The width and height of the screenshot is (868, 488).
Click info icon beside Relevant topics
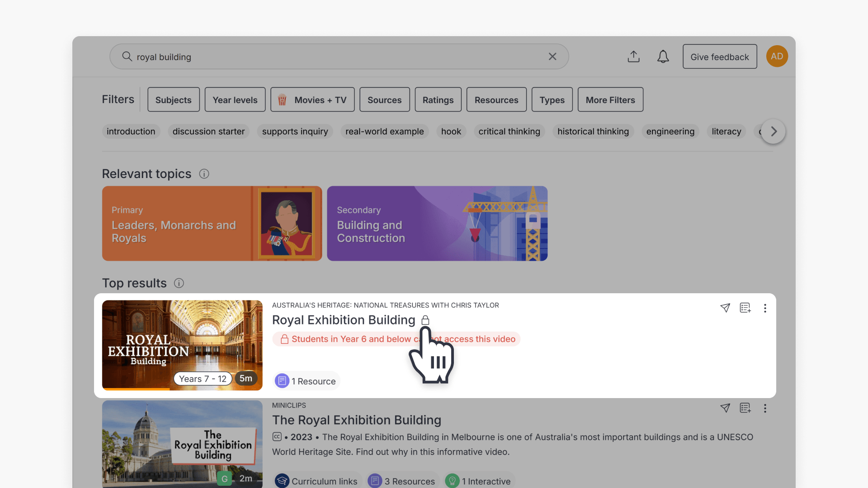(x=204, y=174)
